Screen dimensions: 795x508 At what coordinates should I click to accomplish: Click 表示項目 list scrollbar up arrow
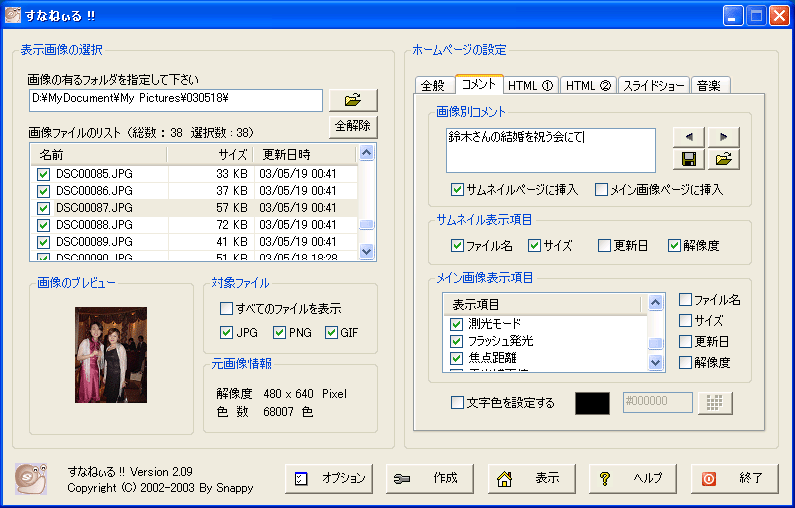(656, 303)
